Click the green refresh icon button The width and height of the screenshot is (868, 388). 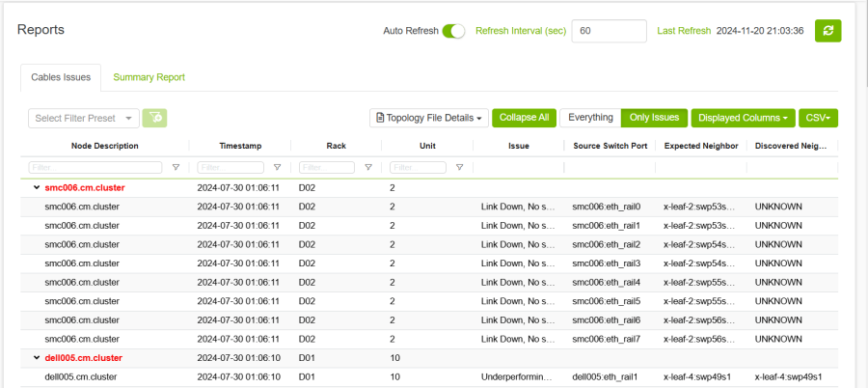[x=827, y=31]
